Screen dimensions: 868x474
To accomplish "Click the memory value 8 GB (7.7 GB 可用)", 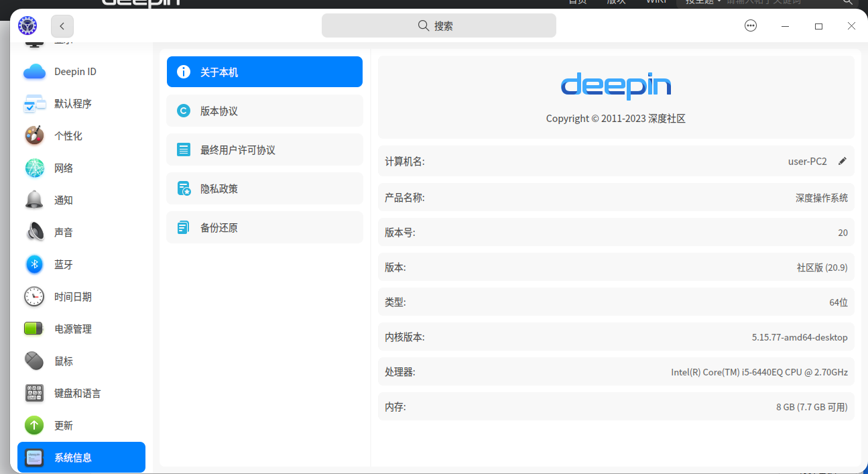I will click(x=812, y=407).
